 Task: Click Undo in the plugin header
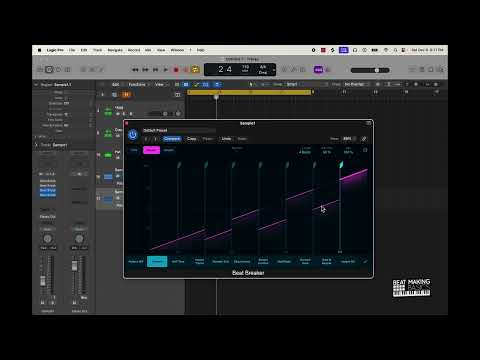[226, 139]
